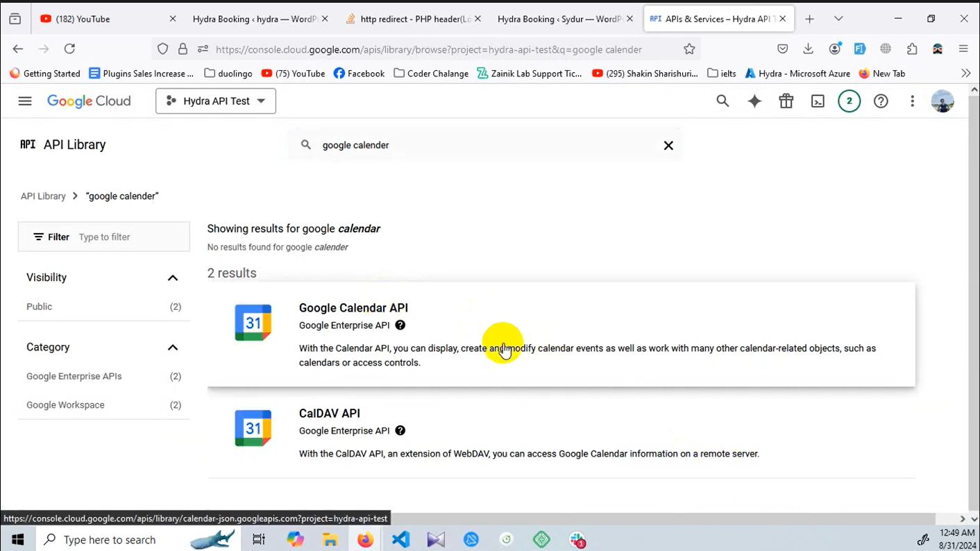The image size is (980, 551).
Task: Open Firefox from the taskbar
Action: pos(365,540)
